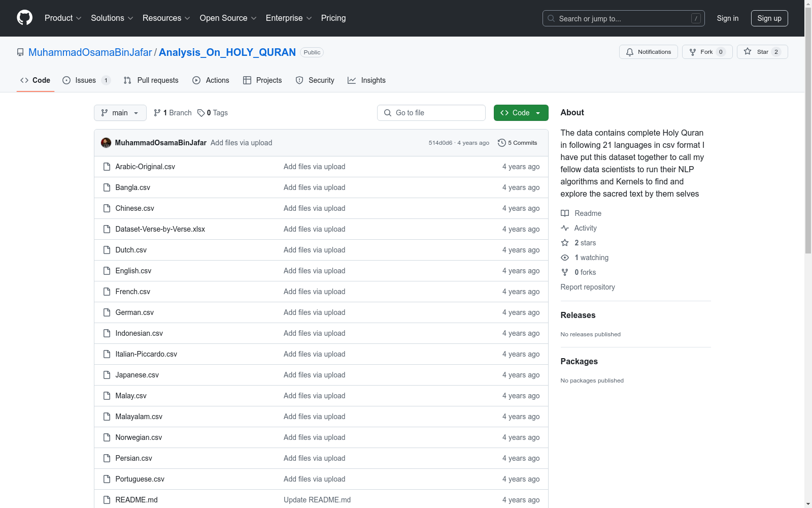
Task: Click the file icon beside French.csv
Action: (x=107, y=292)
